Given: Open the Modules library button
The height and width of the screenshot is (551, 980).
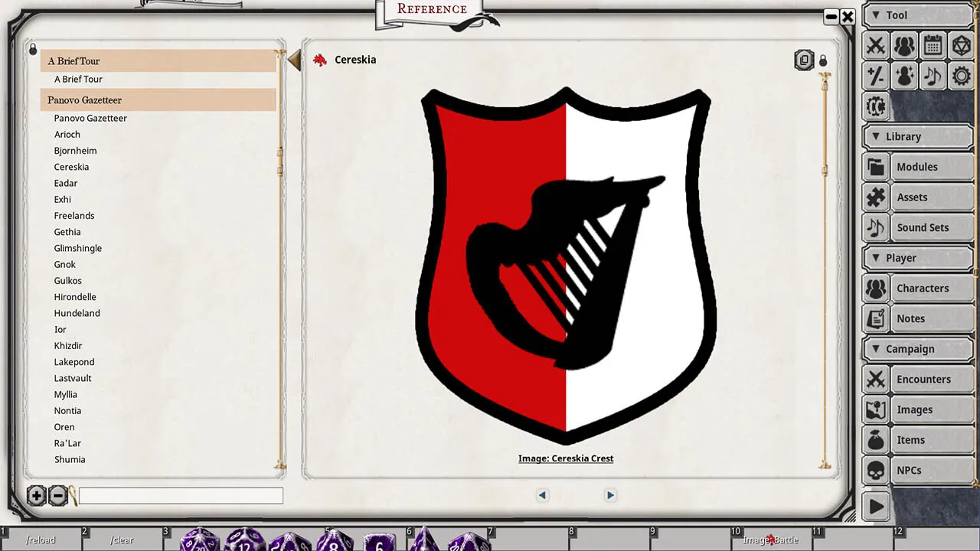Looking at the screenshot, I should 932,167.
